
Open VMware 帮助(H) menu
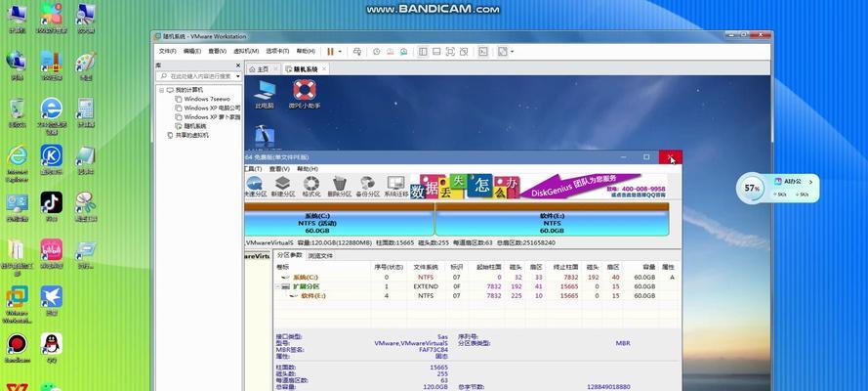click(306, 51)
